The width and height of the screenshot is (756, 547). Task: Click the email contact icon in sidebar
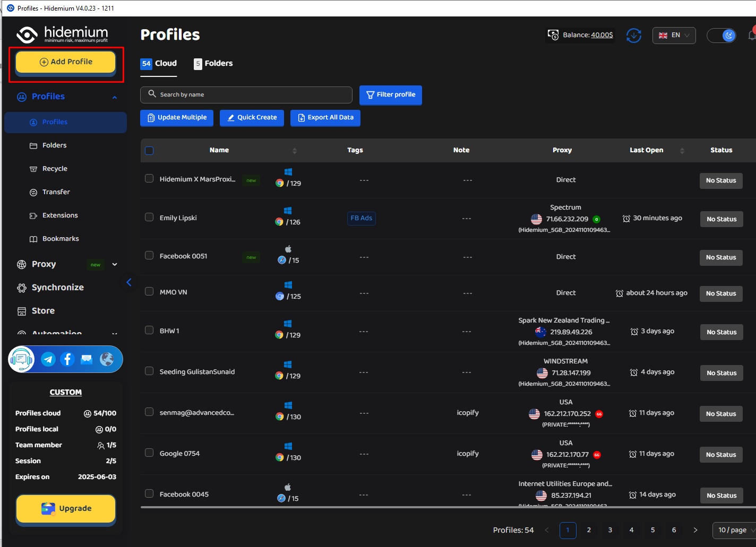(87, 359)
